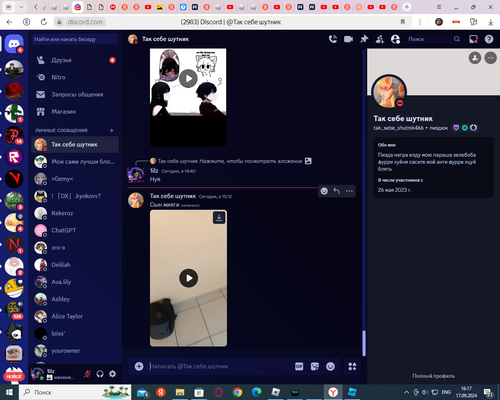This screenshot has width=500, height=400.
Task: Reply to Так себе шутник's message
Action: 337,191
